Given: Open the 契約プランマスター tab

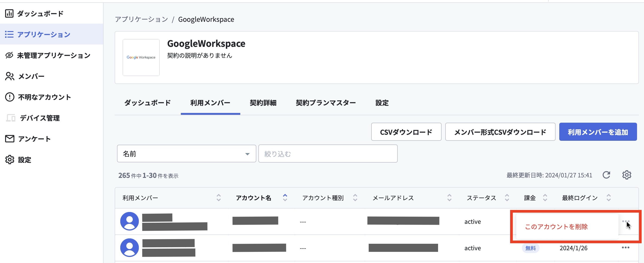Looking at the screenshot, I should tap(326, 103).
